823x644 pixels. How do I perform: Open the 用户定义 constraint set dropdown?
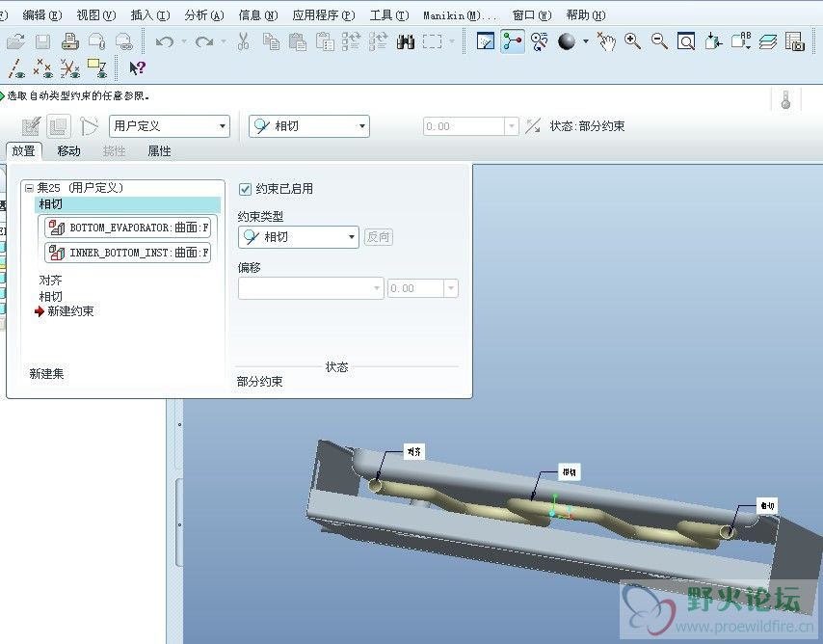[170, 126]
